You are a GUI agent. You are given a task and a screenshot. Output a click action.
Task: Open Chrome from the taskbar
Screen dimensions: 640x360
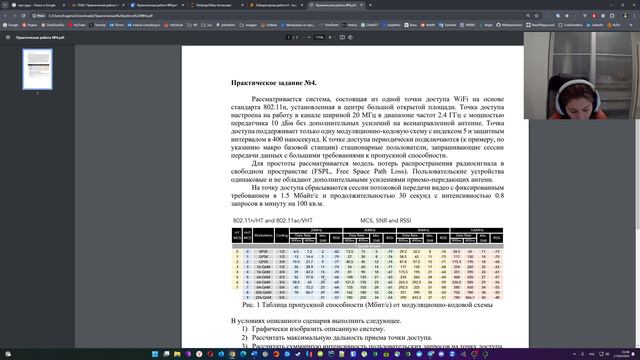click(232, 354)
